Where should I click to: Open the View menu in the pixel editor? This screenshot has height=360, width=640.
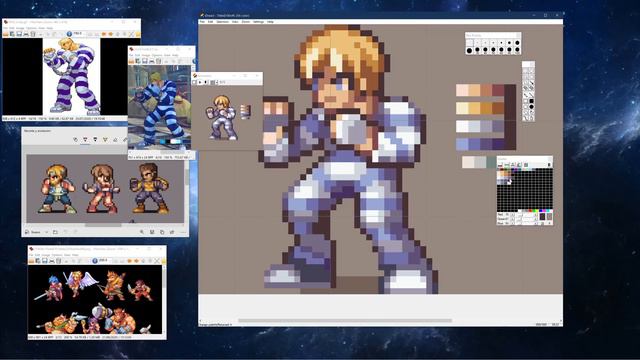[235, 22]
